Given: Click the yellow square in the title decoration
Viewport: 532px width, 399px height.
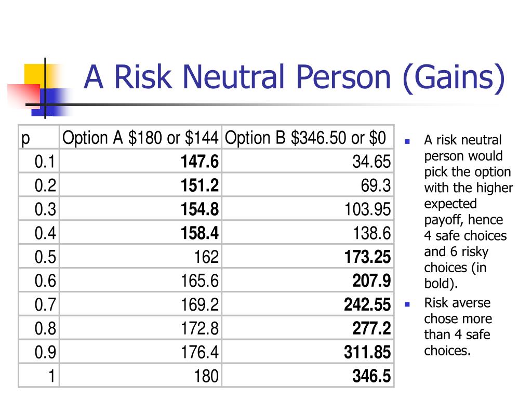Looking at the screenshot, I should coord(35,75).
